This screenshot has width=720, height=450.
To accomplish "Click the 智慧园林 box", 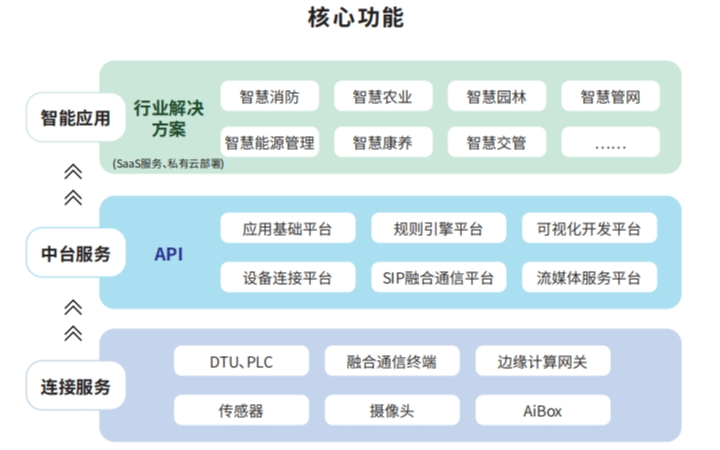I will [x=496, y=97].
